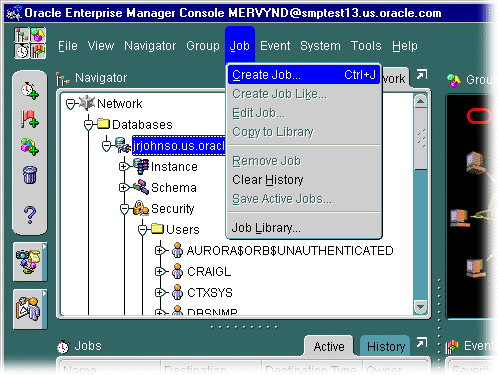Choose Create Job... from the Job menu
This screenshot has height=375, width=498.
click(304, 75)
